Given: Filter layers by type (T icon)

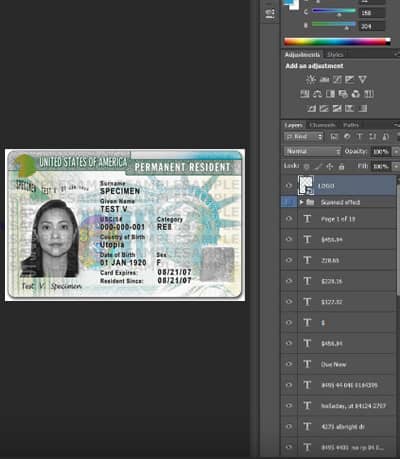Looking at the screenshot, I should coord(359,137).
